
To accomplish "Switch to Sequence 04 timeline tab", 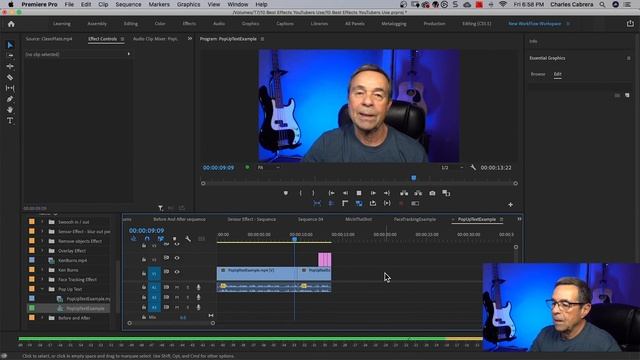I will (310, 220).
